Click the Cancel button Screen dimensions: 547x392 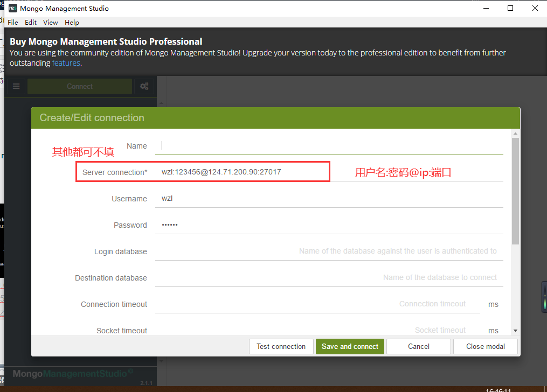(x=419, y=346)
